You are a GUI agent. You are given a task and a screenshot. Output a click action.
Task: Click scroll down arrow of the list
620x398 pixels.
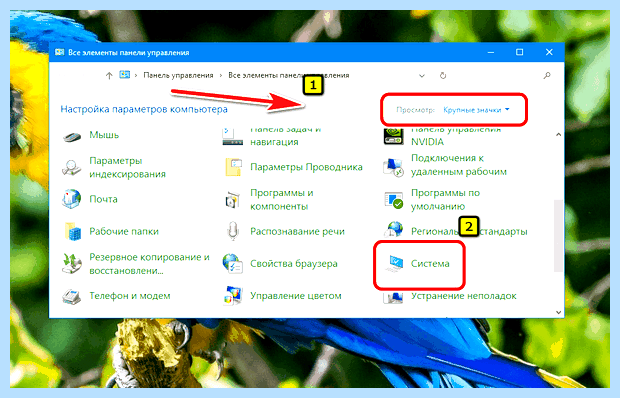click(x=558, y=312)
